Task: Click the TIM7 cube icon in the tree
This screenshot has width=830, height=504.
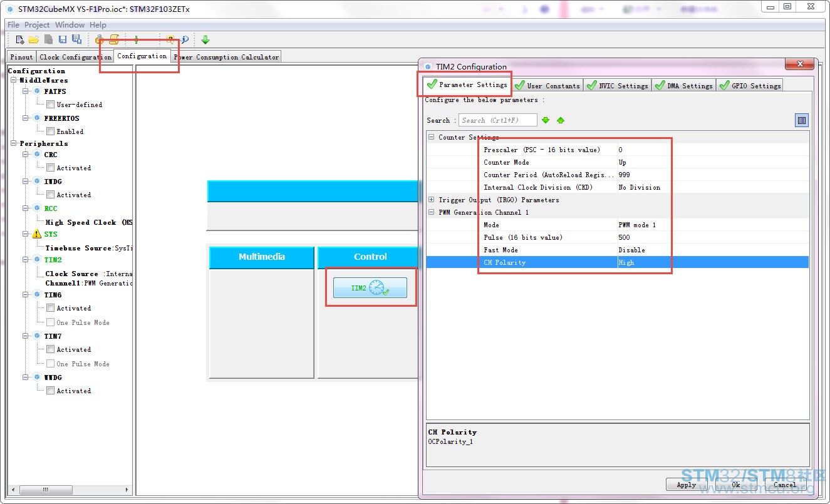Action: tap(37, 336)
